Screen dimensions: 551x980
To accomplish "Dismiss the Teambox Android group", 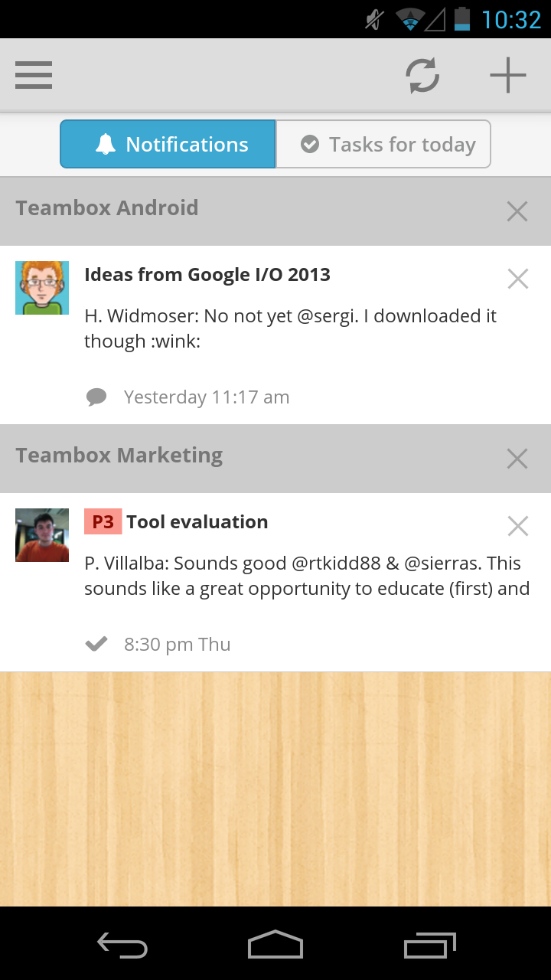I will pos(517,211).
